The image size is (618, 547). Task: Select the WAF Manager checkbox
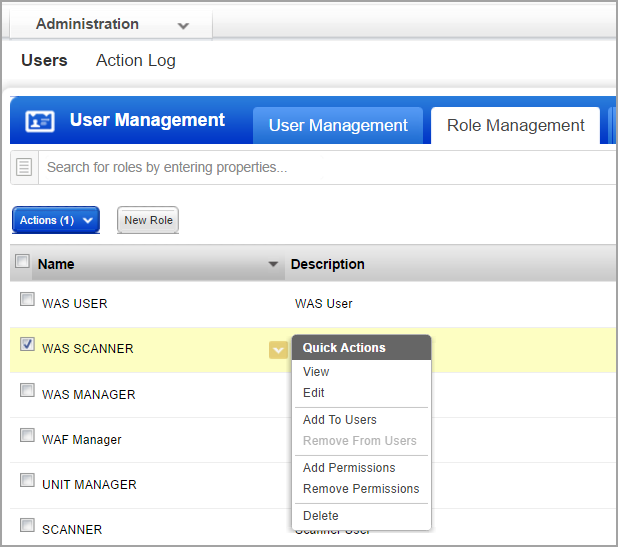click(x=27, y=436)
